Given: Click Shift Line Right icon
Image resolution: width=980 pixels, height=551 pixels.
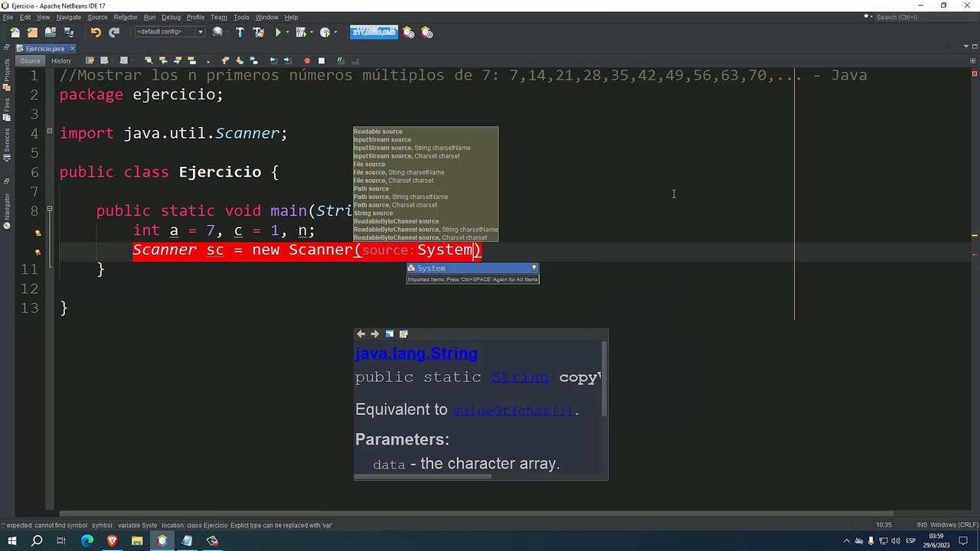Looking at the screenshot, I should tap(287, 60).
